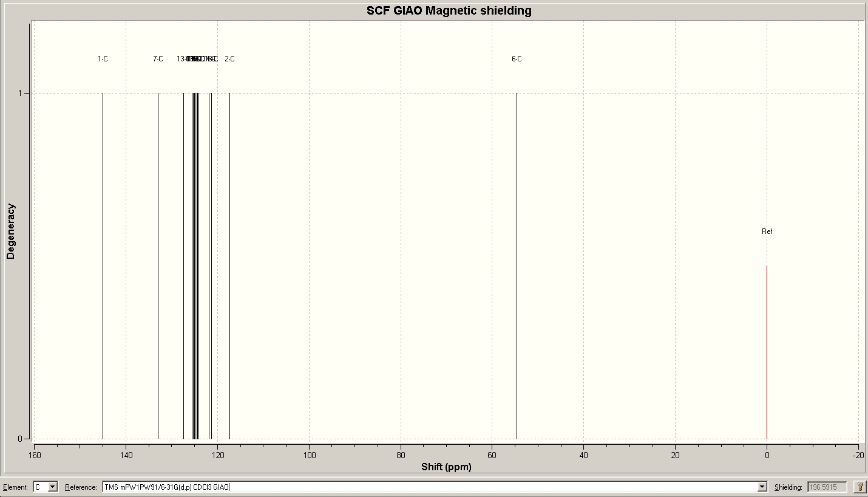Click the 160 tick label on shift axis
Viewport: 868px width, 497px height.
coord(34,454)
